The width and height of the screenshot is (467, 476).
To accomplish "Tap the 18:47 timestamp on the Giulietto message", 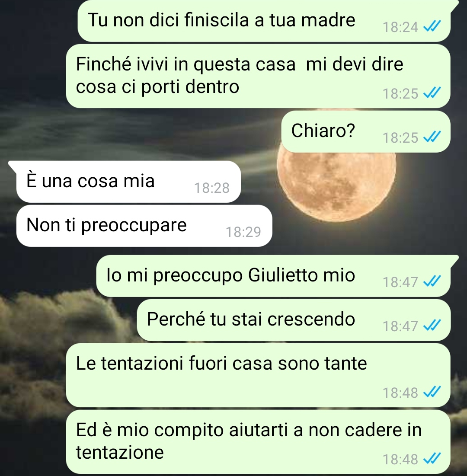I will coord(400,282).
